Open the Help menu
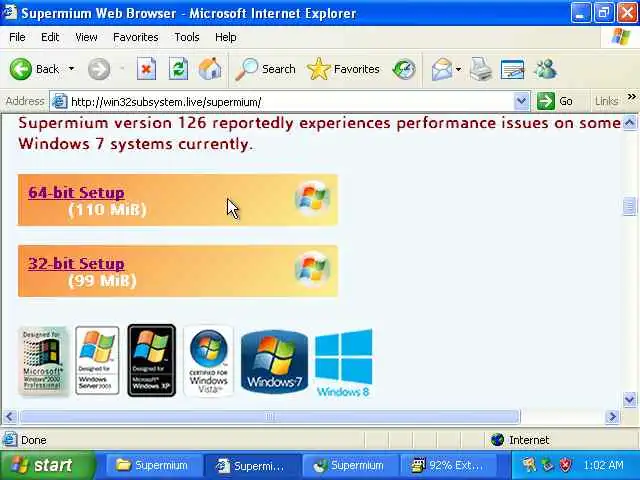The width and height of the screenshot is (640, 480). [226, 37]
